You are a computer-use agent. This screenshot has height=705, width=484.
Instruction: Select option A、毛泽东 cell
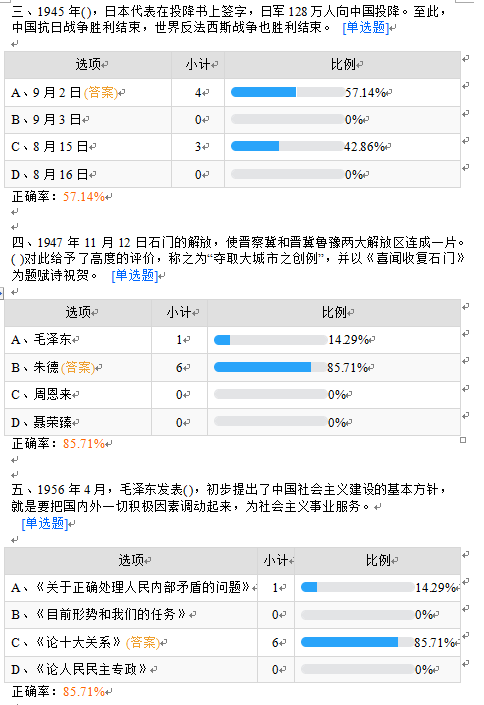tap(78, 340)
